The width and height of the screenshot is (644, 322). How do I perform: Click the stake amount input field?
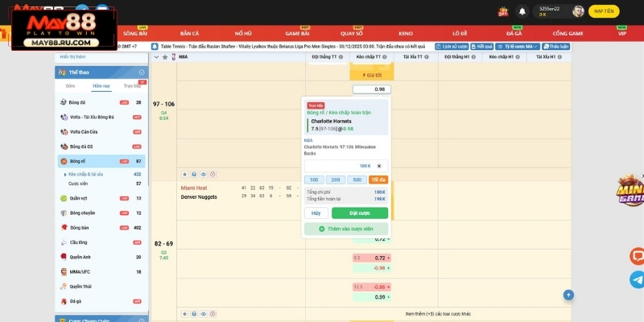point(338,166)
